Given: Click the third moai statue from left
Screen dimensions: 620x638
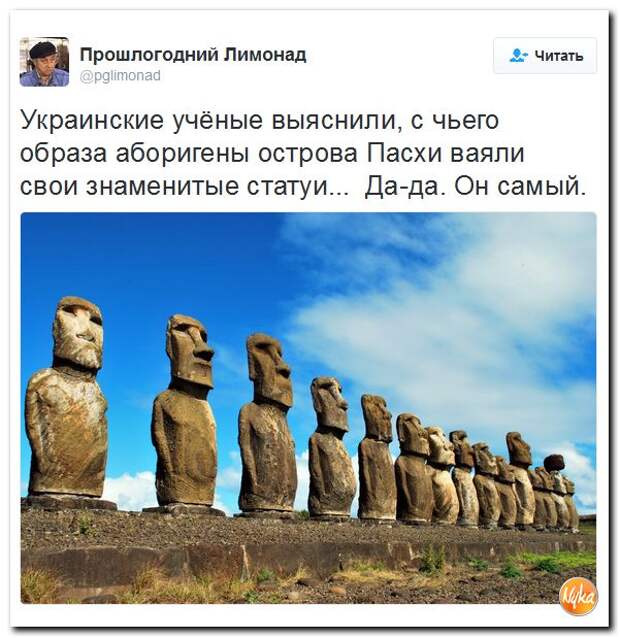Looking at the screenshot, I should pos(267,423).
